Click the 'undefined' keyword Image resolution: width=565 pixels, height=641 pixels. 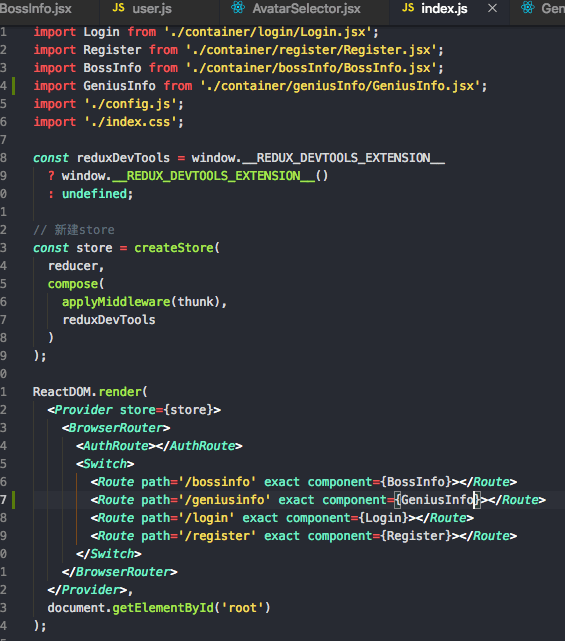pyautogui.click(x=94, y=194)
